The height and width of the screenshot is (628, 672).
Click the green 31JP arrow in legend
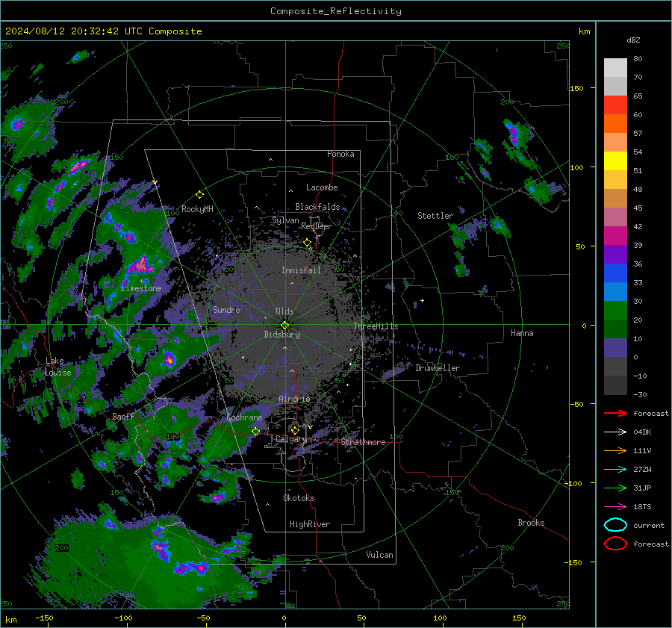tap(615, 488)
